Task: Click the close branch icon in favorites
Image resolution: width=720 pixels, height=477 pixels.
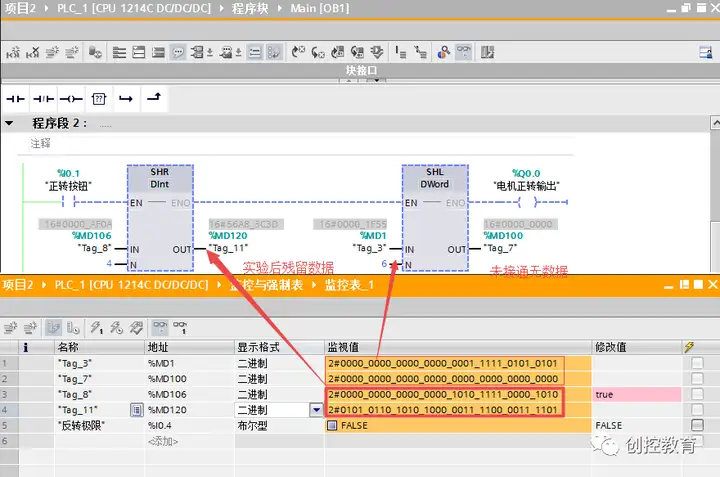Action: [x=154, y=97]
